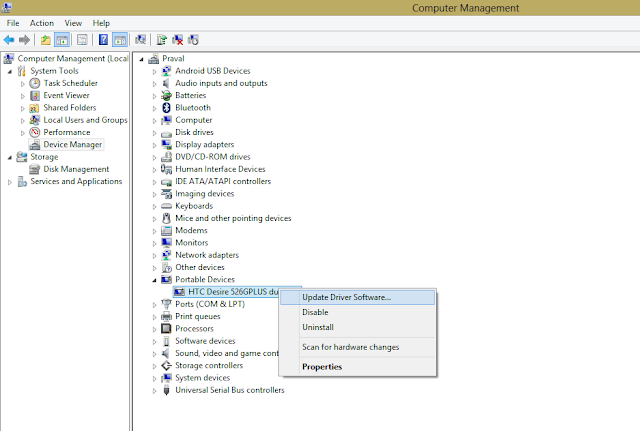The image size is (640, 431).
Task: Choose Disable in the context menu
Action: point(358,312)
